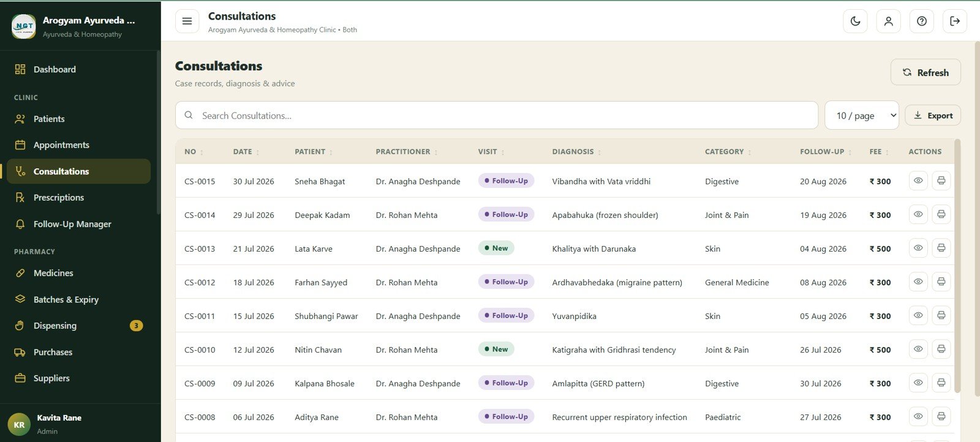Screen dimensions: 980x442
Task: Click the New visit badge for Lata Karve
Action: point(496,248)
